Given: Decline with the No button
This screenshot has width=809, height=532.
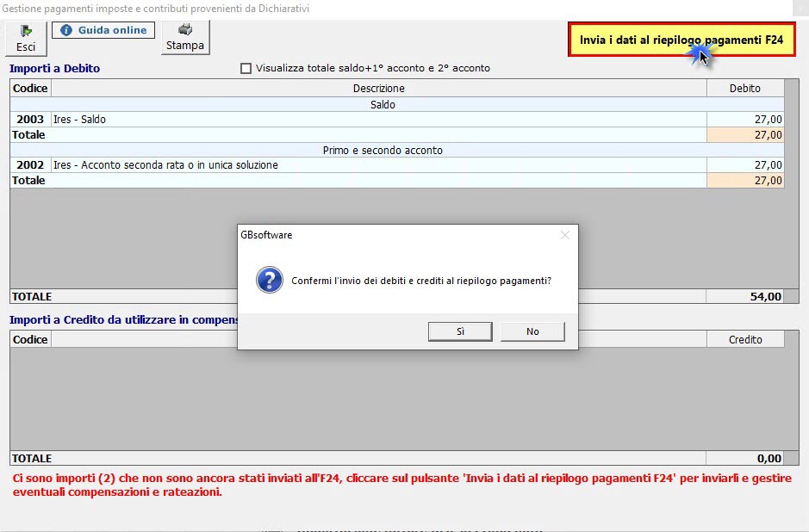Looking at the screenshot, I should point(532,331).
